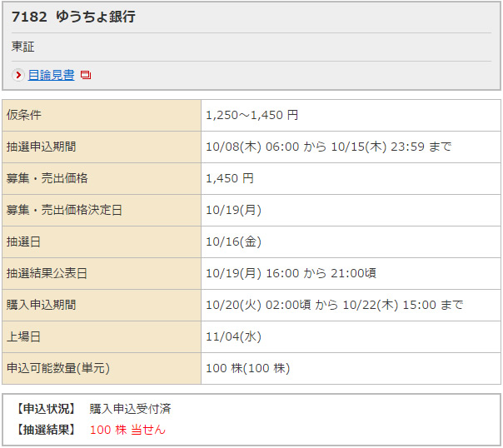
Task: Select the 募集・売出価格 row label
Action: (47, 178)
